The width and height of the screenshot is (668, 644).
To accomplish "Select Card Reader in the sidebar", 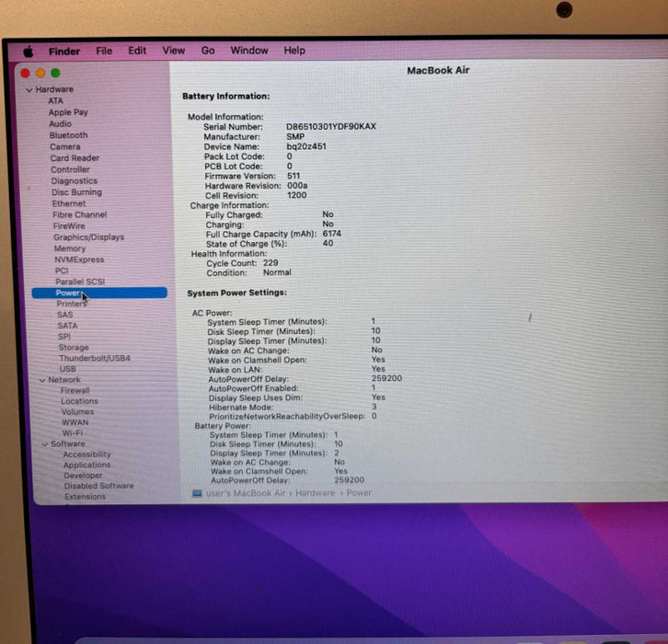I will [75, 158].
